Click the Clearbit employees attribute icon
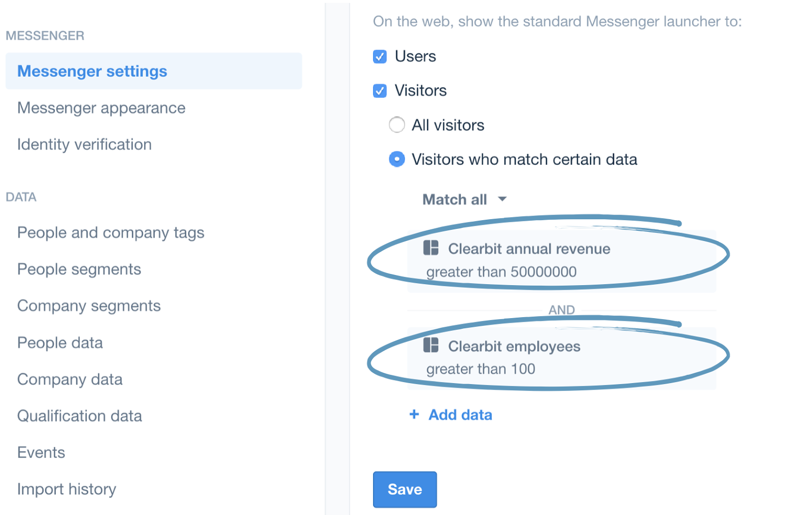 point(432,346)
